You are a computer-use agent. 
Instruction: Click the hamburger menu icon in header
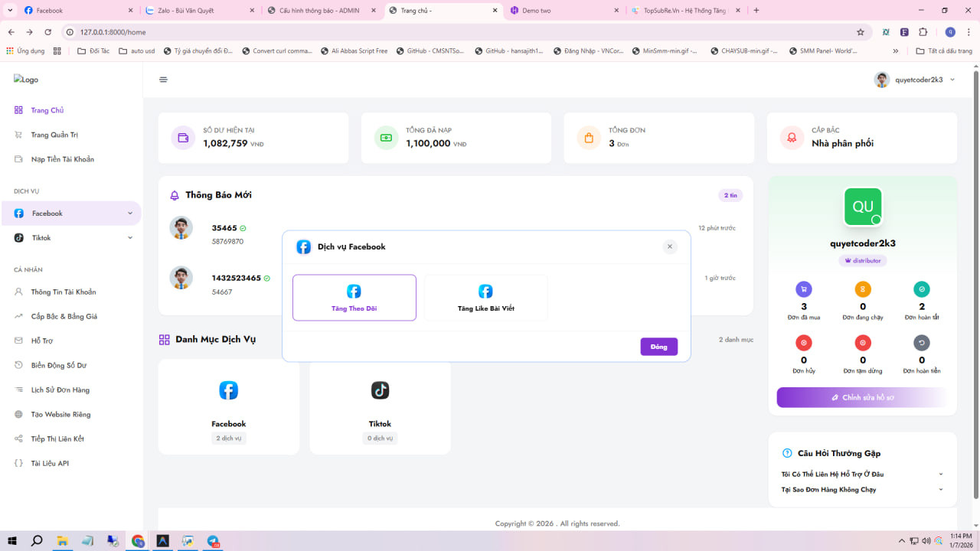pos(163,80)
